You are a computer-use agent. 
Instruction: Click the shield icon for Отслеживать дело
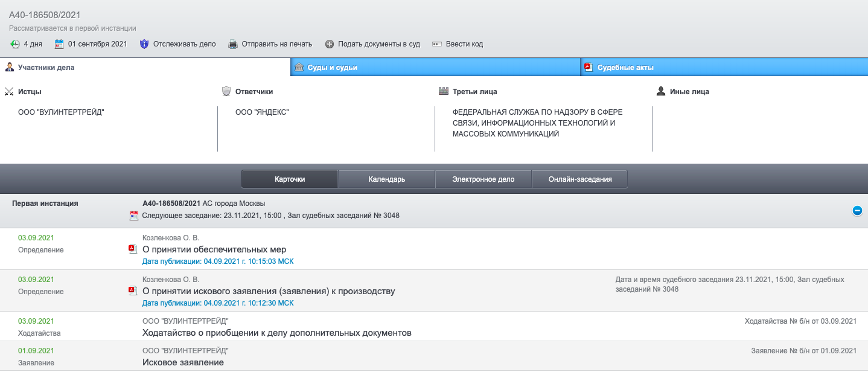coord(144,44)
